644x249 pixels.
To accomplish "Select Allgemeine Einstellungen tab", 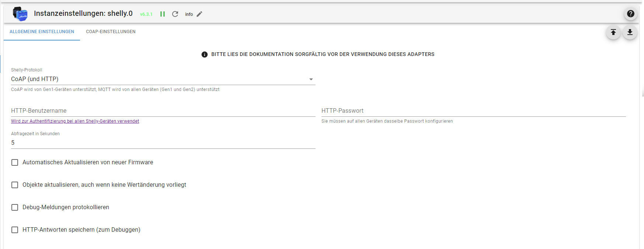I will coord(42,32).
